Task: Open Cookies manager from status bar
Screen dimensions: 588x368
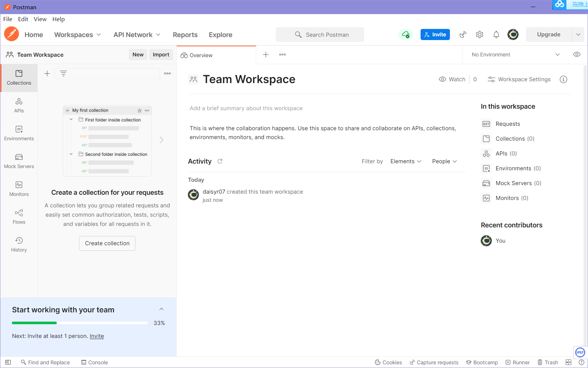Action: [x=388, y=362]
